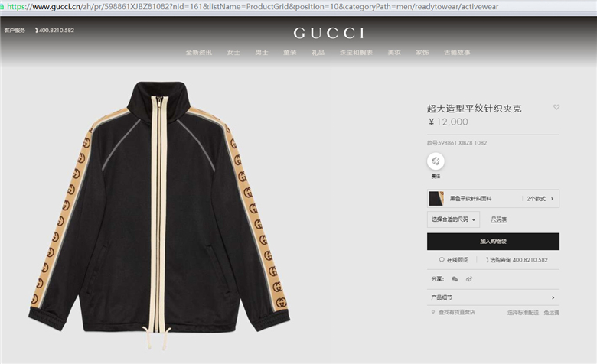
Task: Open 在线顾问 online advisor chat
Action: click(454, 260)
